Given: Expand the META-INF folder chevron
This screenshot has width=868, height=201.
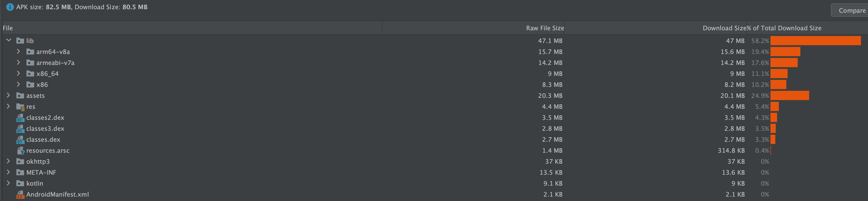Looking at the screenshot, I should coord(8,172).
